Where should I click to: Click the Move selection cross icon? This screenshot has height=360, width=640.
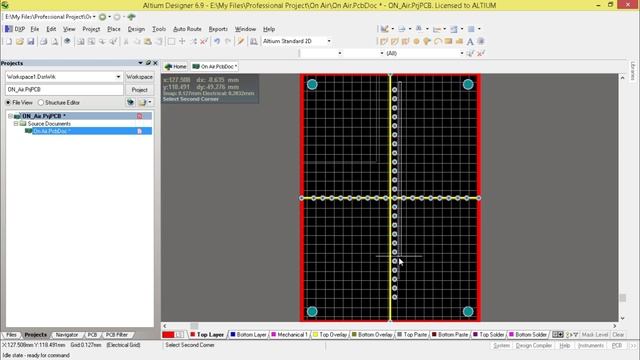(x=182, y=41)
